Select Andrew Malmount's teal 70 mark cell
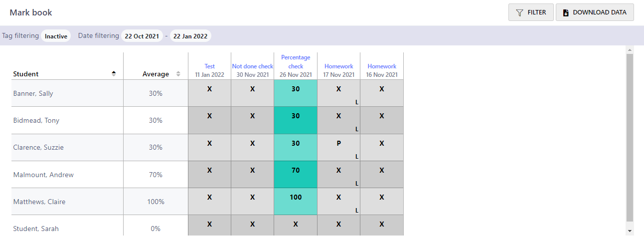 pos(296,174)
